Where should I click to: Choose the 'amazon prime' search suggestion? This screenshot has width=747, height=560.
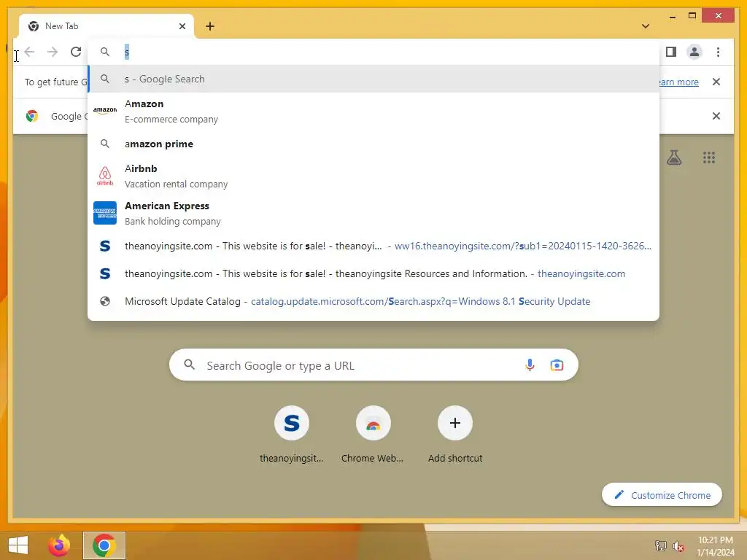click(x=373, y=144)
